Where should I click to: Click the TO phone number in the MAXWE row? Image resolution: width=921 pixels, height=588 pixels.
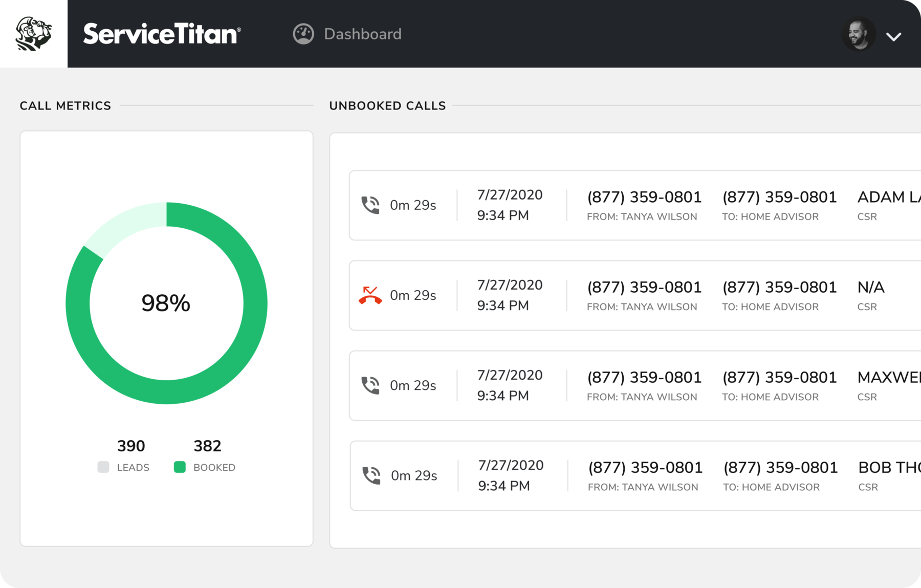[x=779, y=377]
